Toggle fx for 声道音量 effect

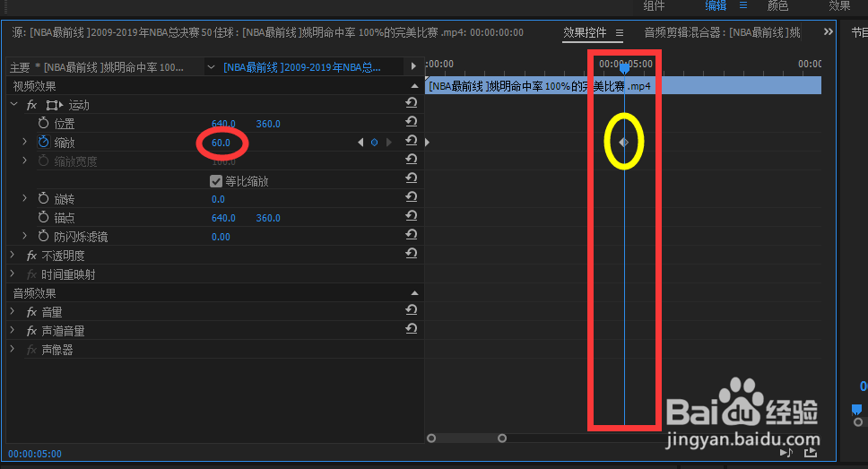coord(31,331)
